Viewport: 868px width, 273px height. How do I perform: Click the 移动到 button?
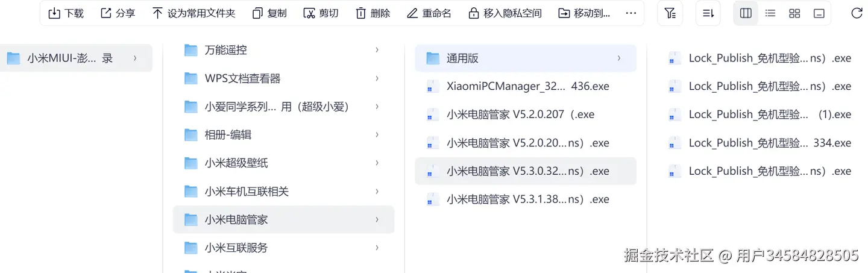(x=584, y=13)
